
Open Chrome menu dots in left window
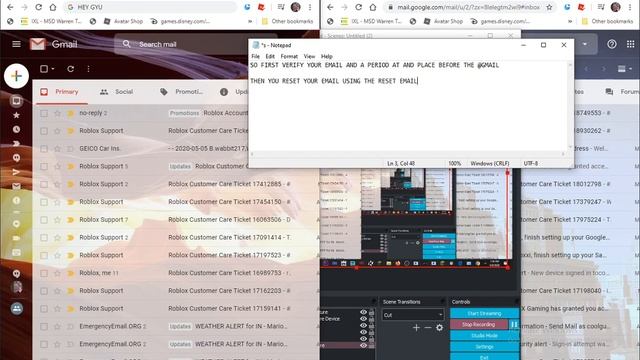310,7
